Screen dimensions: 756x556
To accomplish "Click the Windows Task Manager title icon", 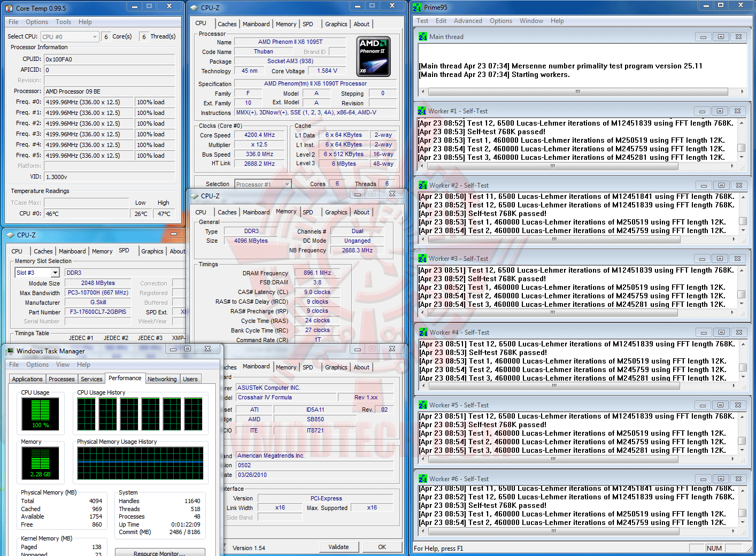I will pos(10,351).
